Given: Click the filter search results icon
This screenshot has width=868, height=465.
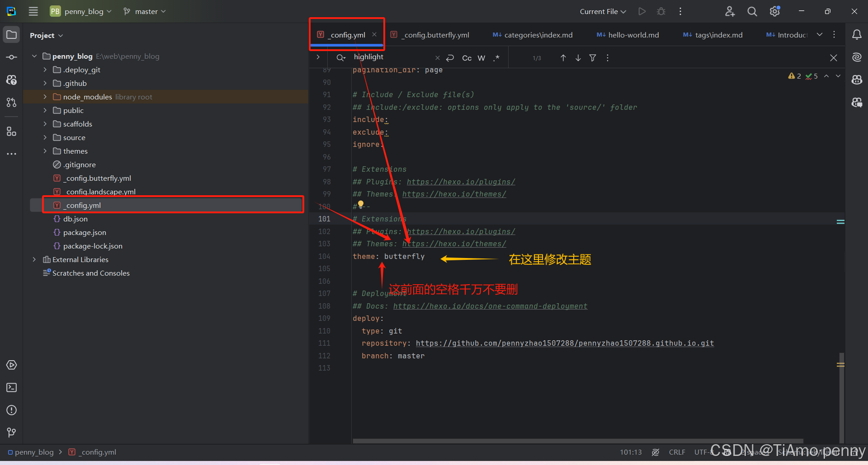Looking at the screenshot, I should [593, 58].
